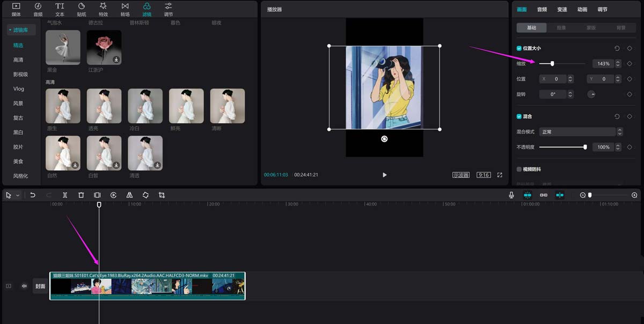Switch to the 音频 tab in properties panel
The height and width of the screenshot is (324, 644).
tap(542, 10)
